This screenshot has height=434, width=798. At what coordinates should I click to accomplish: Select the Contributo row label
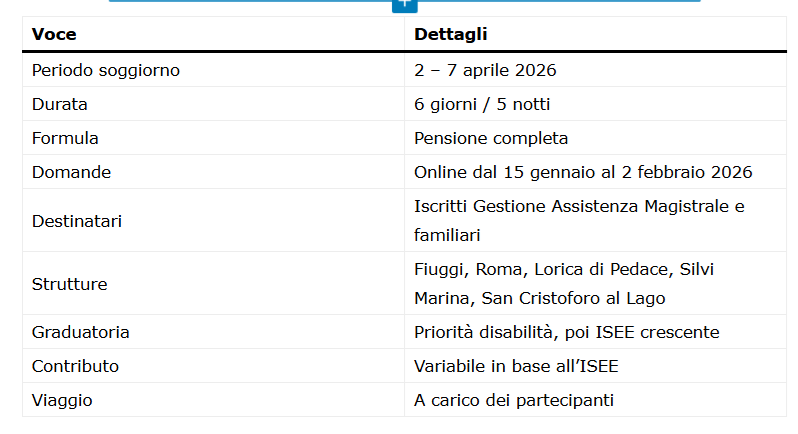(x=75, y=366)
